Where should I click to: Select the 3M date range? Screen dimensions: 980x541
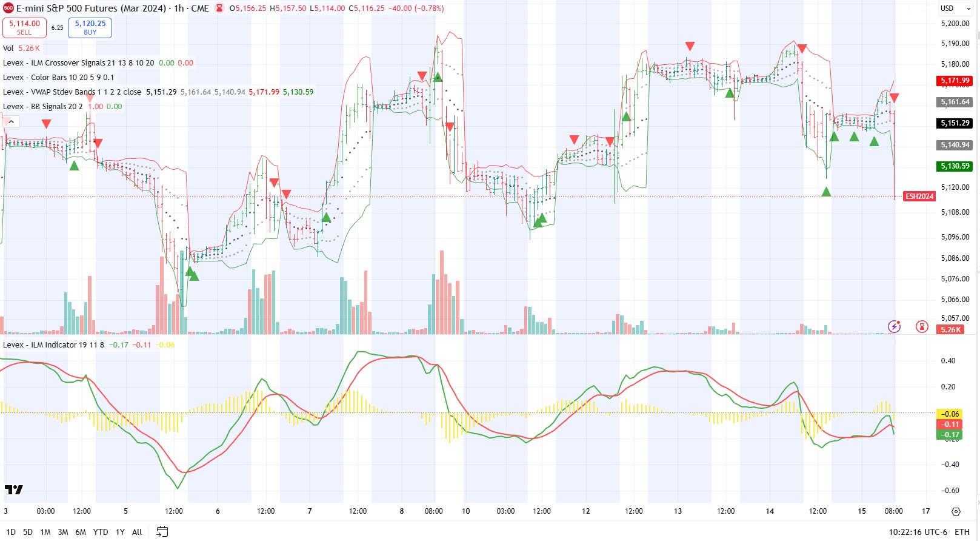point(63,532)
